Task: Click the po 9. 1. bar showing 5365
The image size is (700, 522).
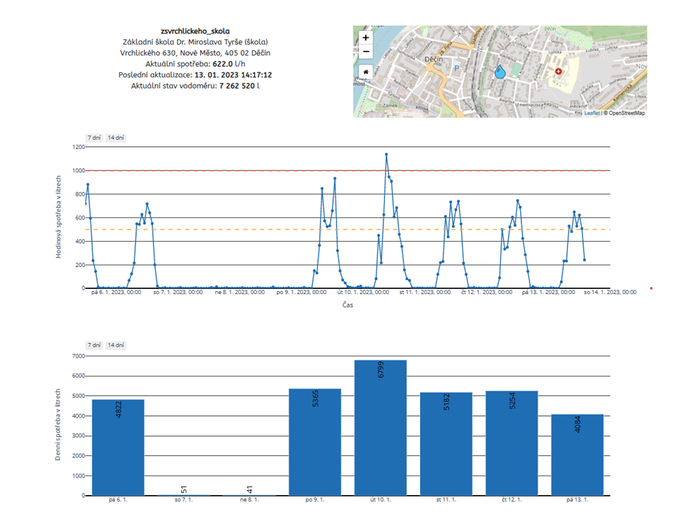Action: (x=314, y=442)
